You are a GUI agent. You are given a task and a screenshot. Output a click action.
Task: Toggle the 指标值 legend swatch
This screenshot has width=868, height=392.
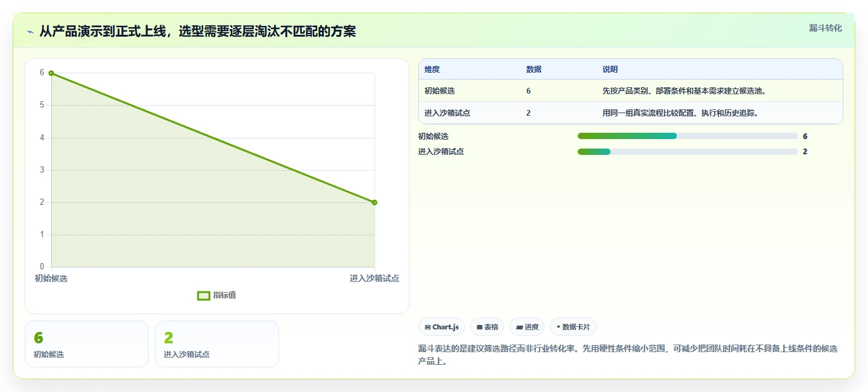[204, 295]
